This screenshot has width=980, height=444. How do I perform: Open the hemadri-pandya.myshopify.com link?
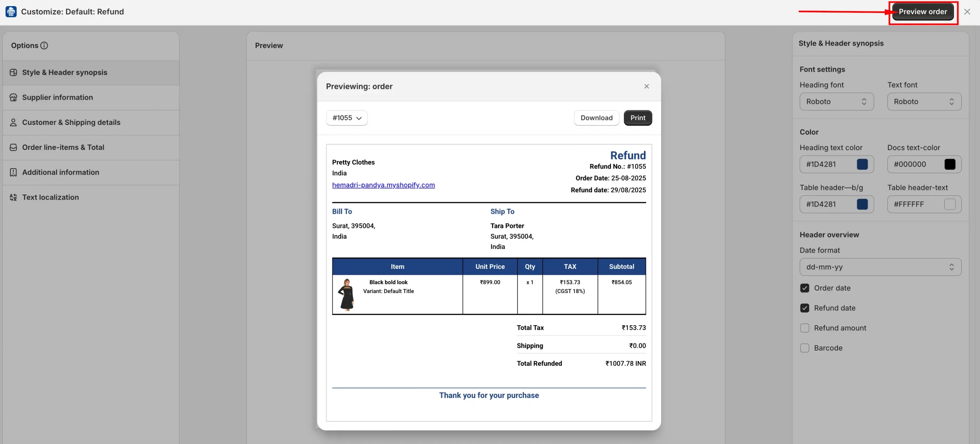click(x=383, y=185)
